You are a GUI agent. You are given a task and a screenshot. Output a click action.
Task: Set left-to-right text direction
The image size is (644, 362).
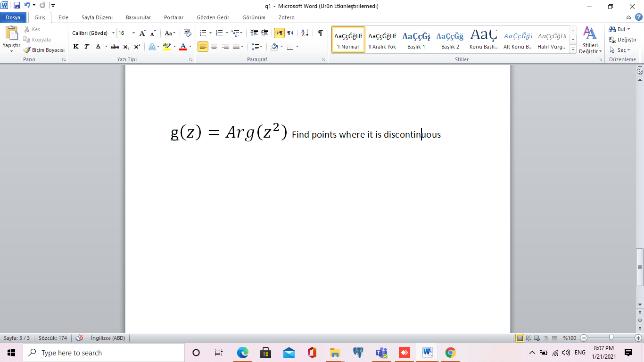click(x=279, y=33)
